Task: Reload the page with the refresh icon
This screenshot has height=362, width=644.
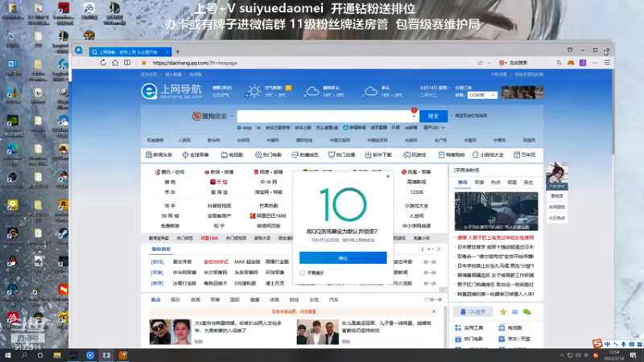Action: tap(103, 63)
